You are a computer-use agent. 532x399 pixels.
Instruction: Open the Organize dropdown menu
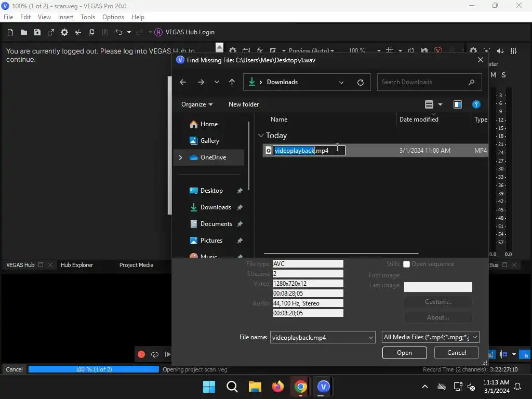(197, 104)
